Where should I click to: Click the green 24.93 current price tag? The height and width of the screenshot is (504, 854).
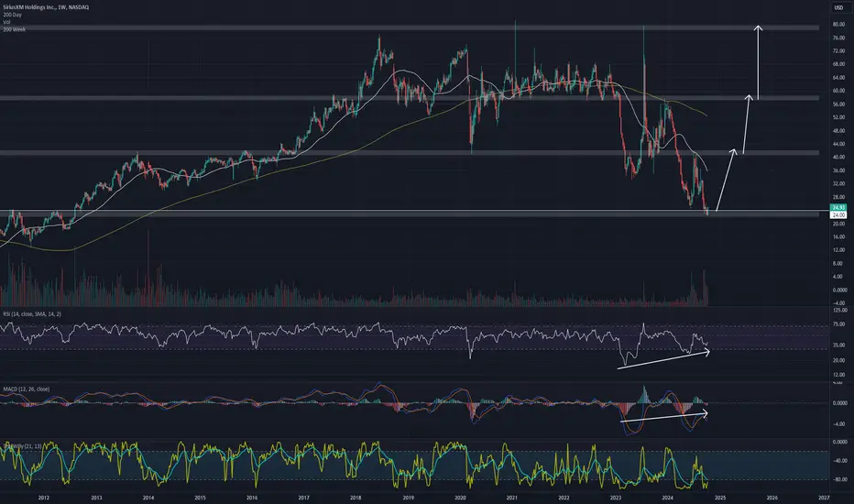[838, 208]
